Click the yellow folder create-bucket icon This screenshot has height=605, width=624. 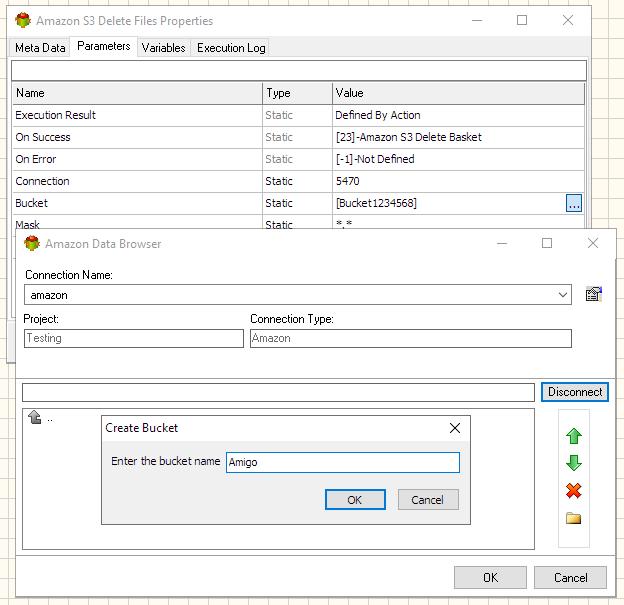[573, 518]
